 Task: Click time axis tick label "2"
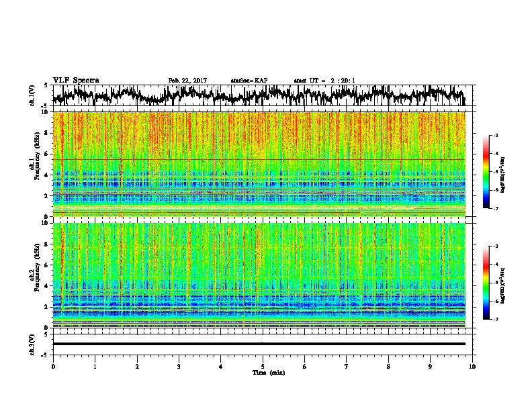click(137, 367)
